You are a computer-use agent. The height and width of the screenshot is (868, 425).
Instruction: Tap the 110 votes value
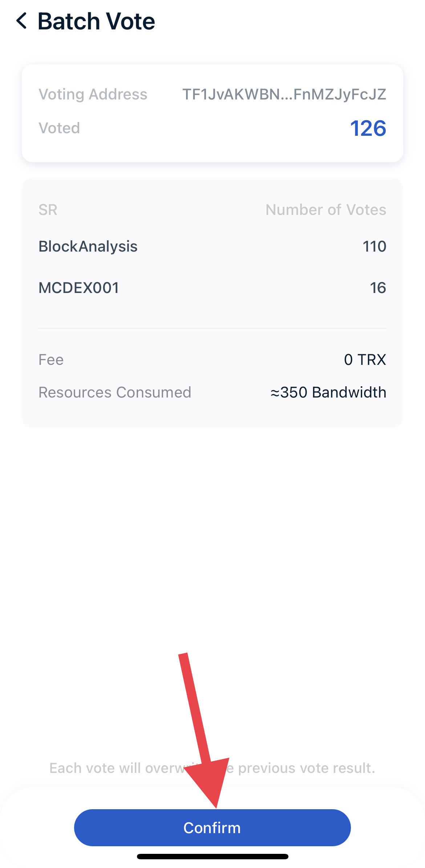(375, 246)
